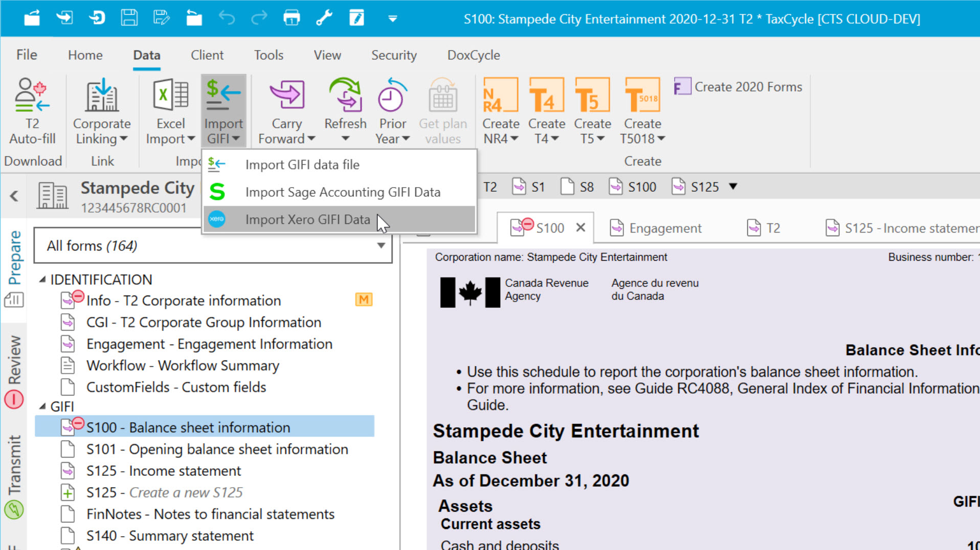Click the Create T5 icon
This screenshot has width=980, height=550.
pyautogui.click(x=592, y=95)
